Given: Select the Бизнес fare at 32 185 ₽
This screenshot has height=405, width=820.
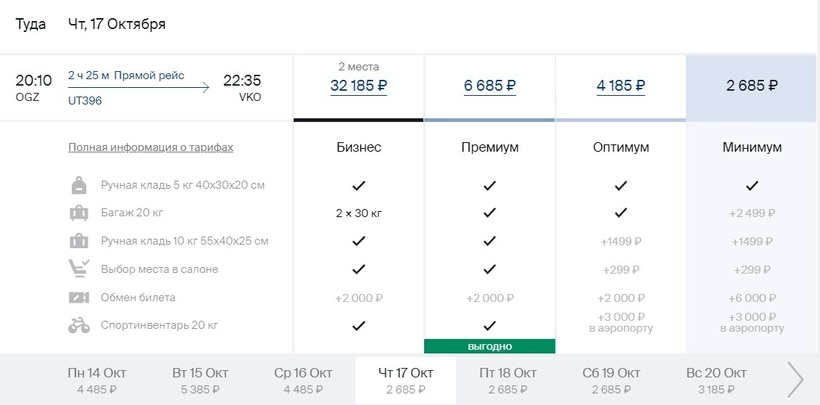Looking at the screenshot, I should (359, 85).
